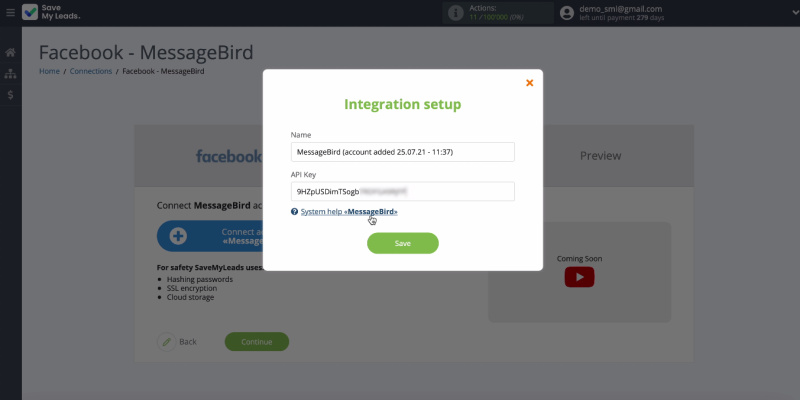Viewport: 800px width, 400px height.
Task: Open System help MessageBird link
Action: point(349,211)
